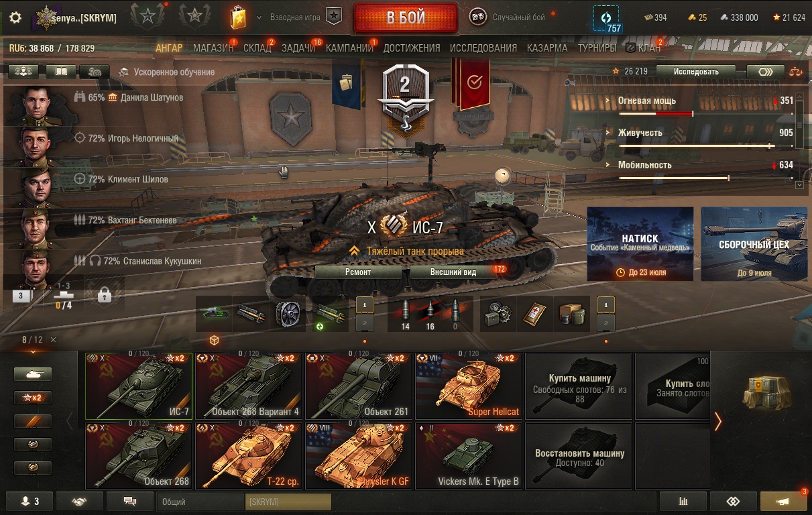Image resolution: width=812 pixels, height=515 pixels.
Task: Toggle the x2 bonus carousel filter
Action: click(x=33, y=398)
